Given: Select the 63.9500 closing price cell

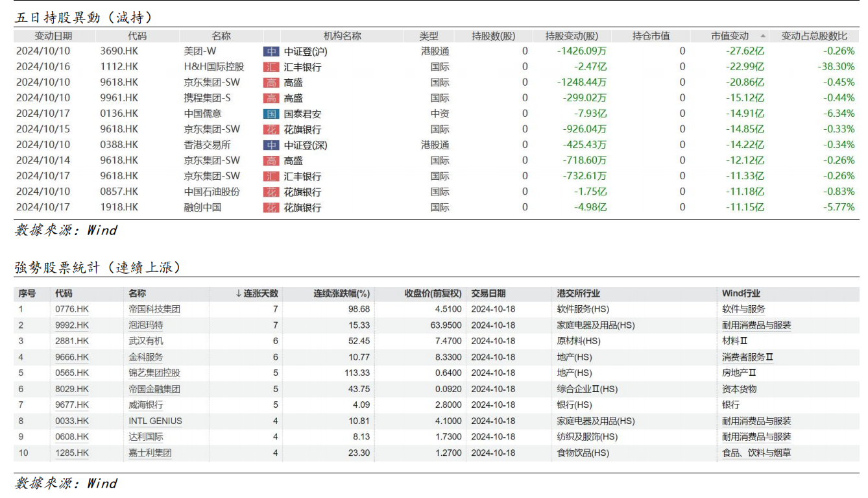Looking at the screenshot, I should [446, 325].
